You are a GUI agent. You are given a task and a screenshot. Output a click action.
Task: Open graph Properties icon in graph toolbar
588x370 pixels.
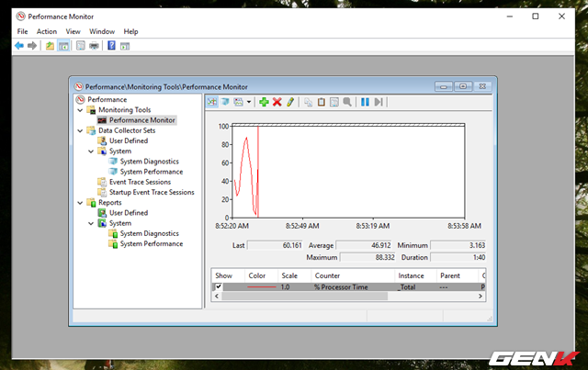coord(334,102)
